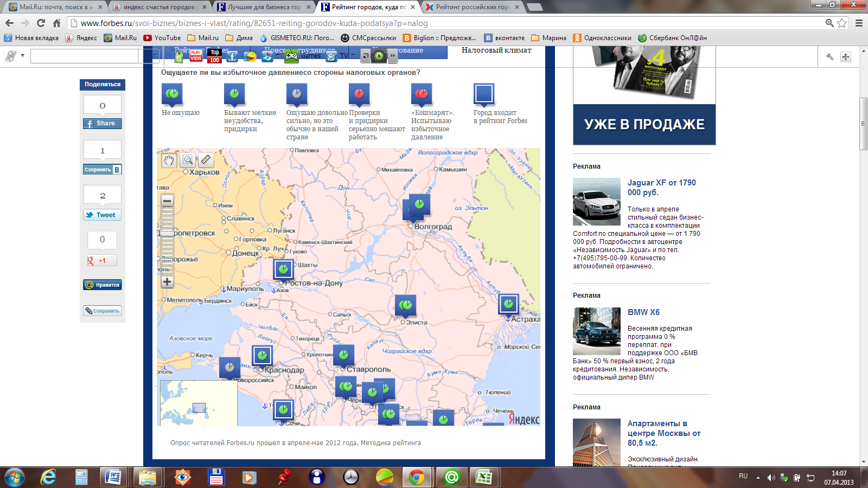Click 'Город входит в рейтинг Forbes' icon
The image size is (868, 488).
coord(484,94)
